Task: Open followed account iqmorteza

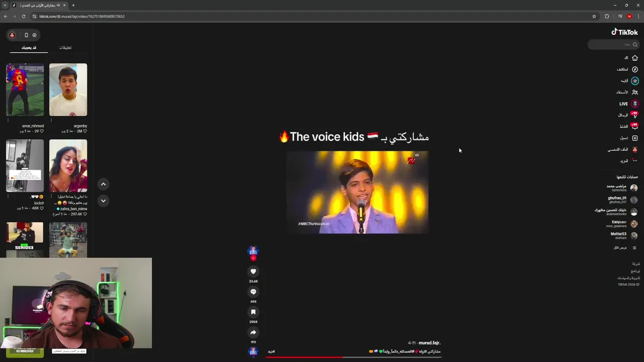Action: point(622,188)
